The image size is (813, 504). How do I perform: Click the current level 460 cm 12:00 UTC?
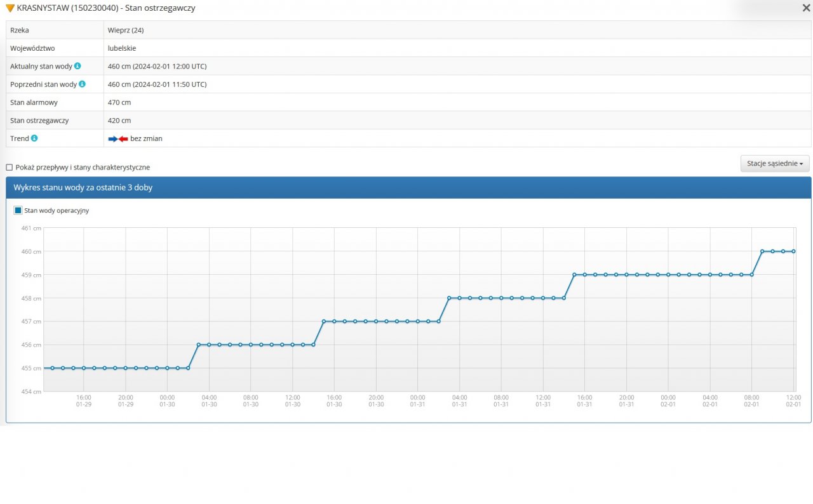[x=157, y=66]
